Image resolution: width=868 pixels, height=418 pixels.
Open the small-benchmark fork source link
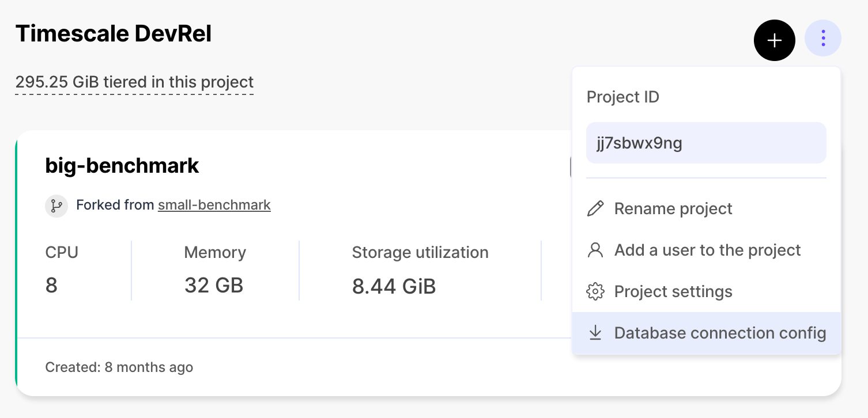[214, 204]
